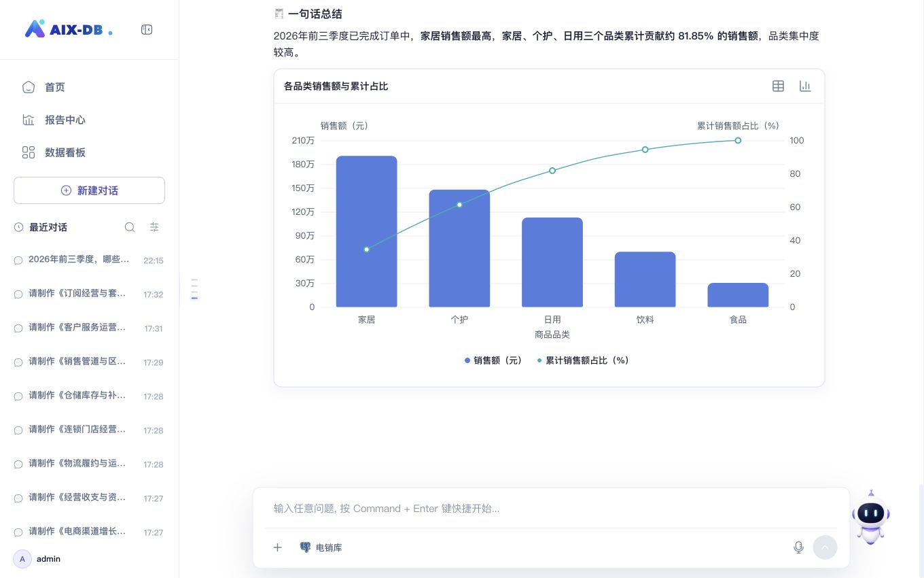Collapse the sidebar with the panel icon
This screenshot has height=578, width=924.
147,29
